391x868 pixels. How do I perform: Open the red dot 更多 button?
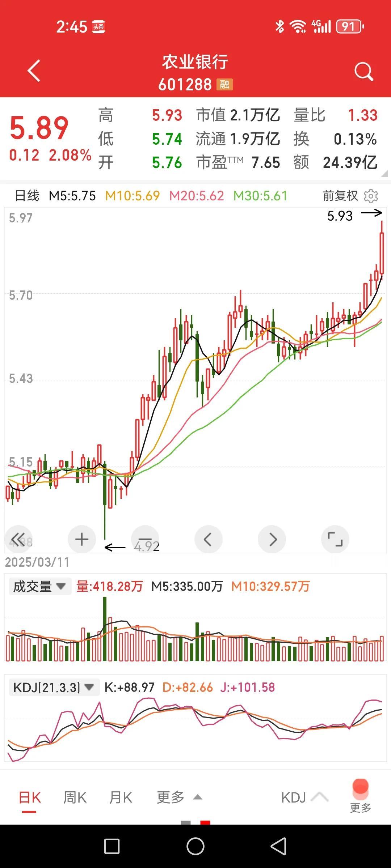[x=361, y=796]
